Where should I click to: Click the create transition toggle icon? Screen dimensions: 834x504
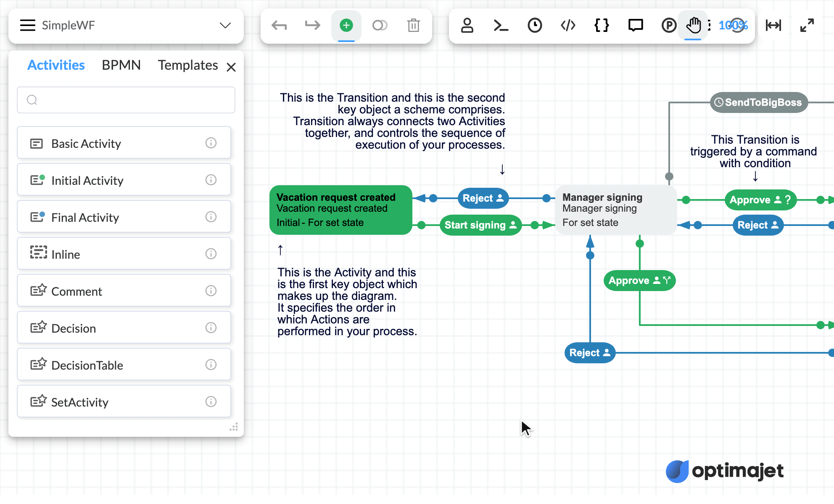click(380, 25)
